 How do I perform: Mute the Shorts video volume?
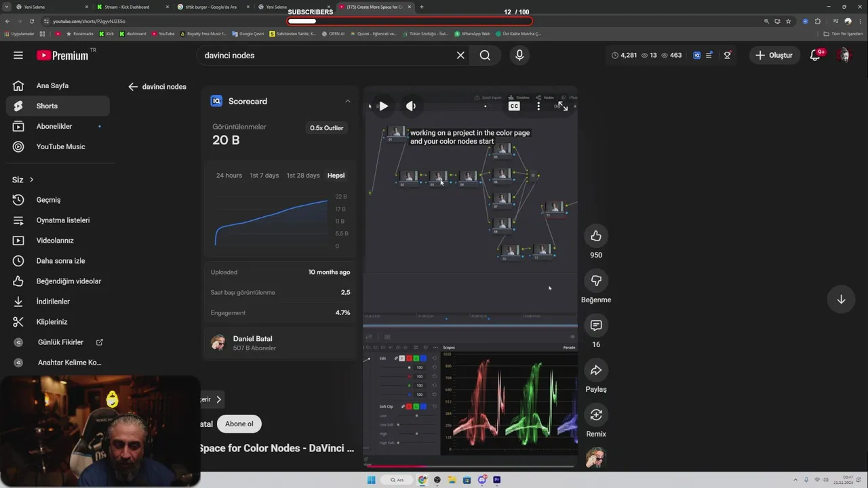[x=410, y=106]
